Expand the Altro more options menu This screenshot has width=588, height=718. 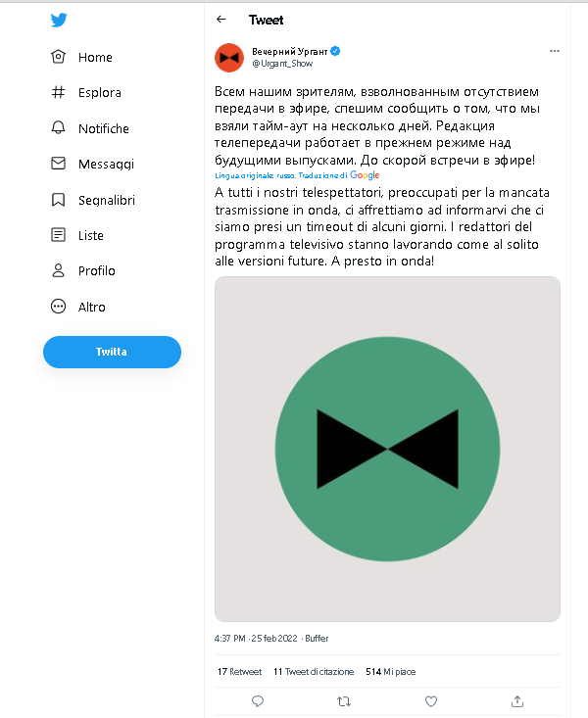tap(78, 307)
